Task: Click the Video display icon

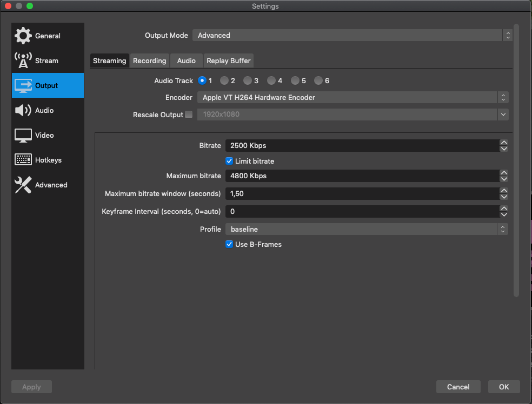Action: click(23, 135)
